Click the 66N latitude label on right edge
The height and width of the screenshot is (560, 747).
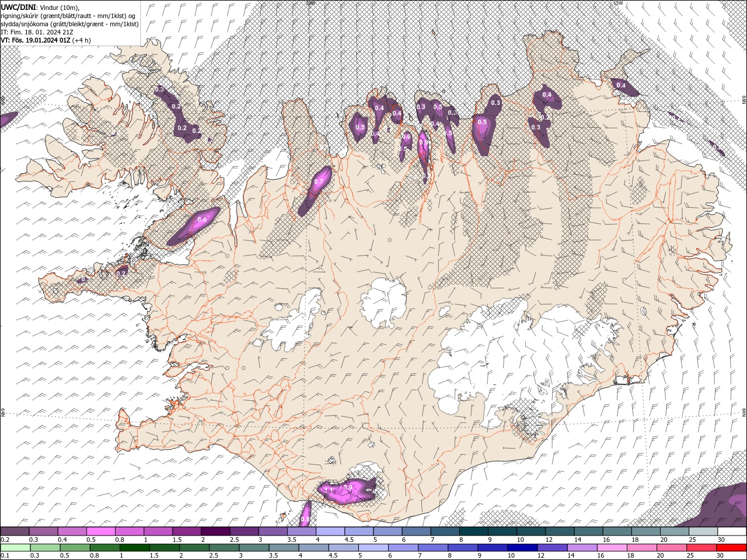point(744,101)
